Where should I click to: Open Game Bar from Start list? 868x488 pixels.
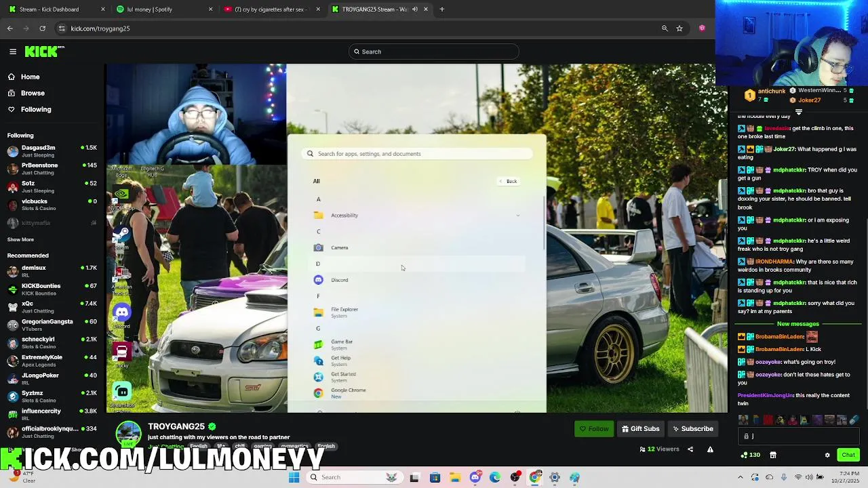(417, 345)
